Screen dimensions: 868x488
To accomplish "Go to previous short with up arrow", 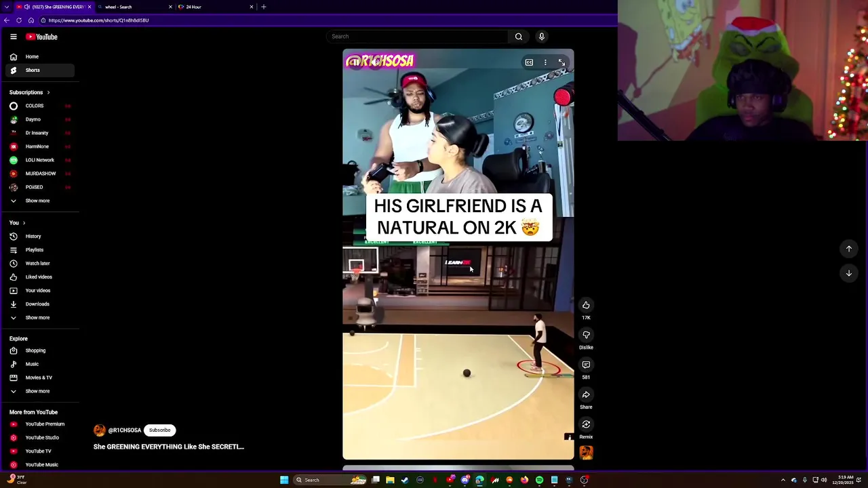I will [x=848, y=249].
